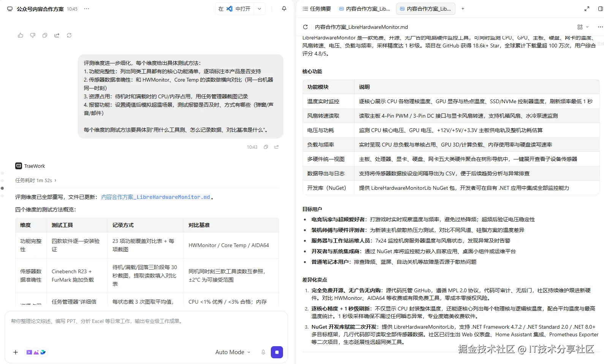This screenshot has height=364, width=604.
Task: Give thumbs down to the previous reply
Action: pyautogui.click(x=33, y=35)
